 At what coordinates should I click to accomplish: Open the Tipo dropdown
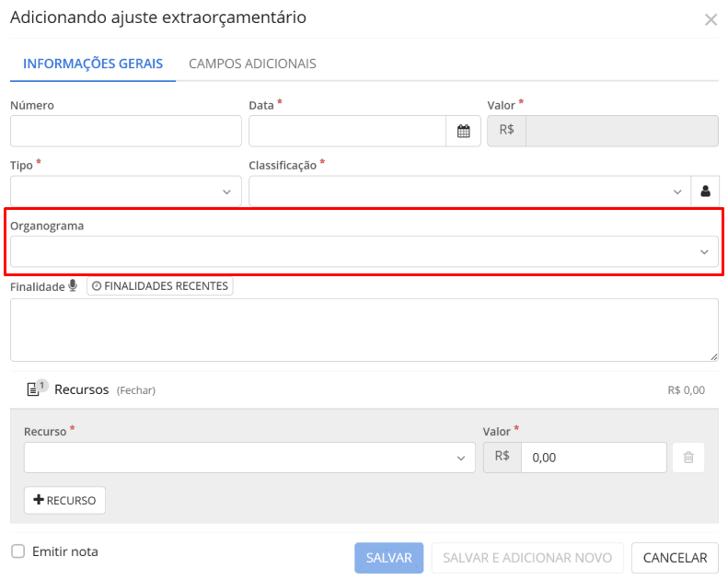coord(126,191)
